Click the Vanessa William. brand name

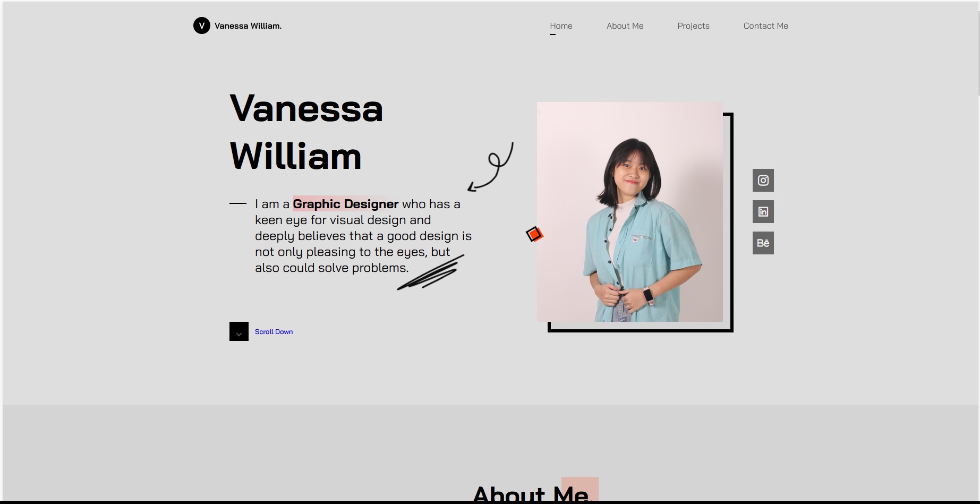pos(248,26)
